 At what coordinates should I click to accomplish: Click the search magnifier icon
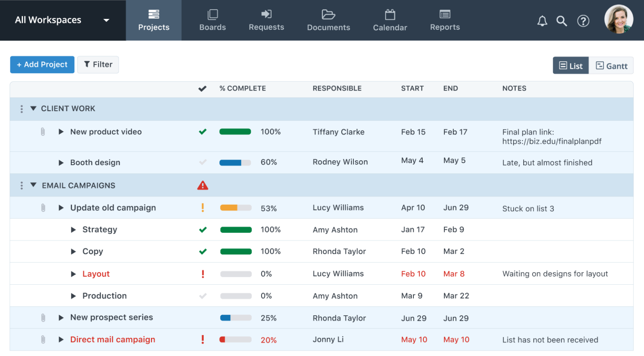tap(562, 21)
